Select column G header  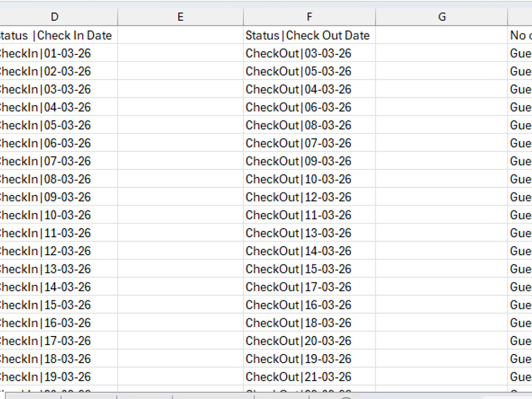point(442,17)
